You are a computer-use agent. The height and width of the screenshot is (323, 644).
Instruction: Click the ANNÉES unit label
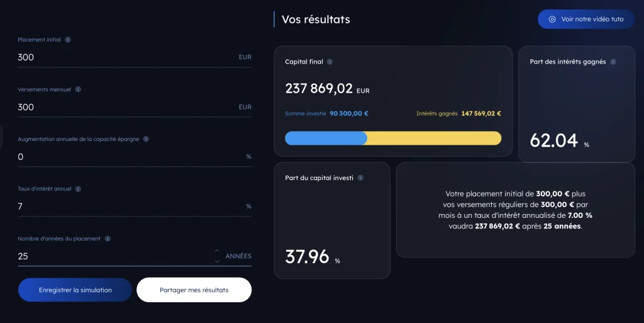pos(238,256)
